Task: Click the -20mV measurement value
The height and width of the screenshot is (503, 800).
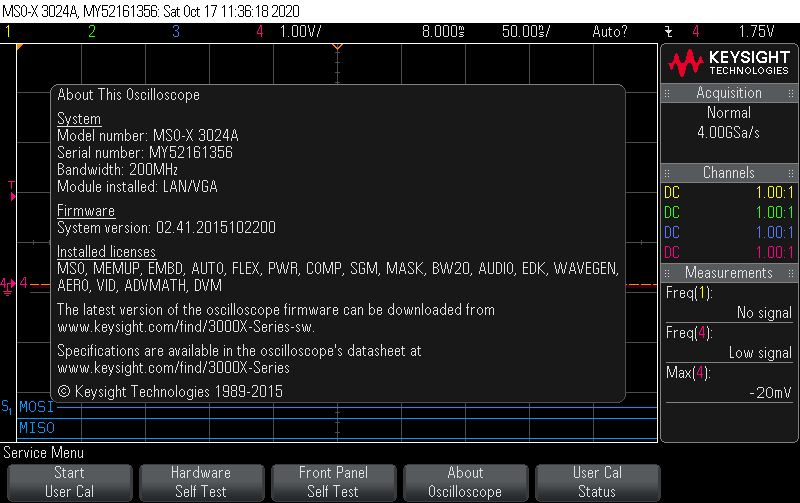Action: (x=770, y=393)
